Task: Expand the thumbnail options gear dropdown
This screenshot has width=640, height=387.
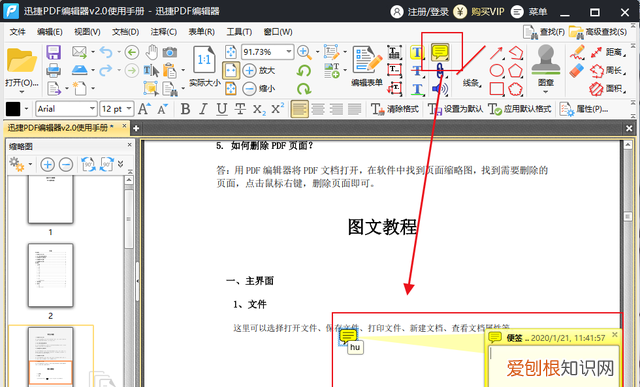Action: pyautogui.click(x=30, y=165)
